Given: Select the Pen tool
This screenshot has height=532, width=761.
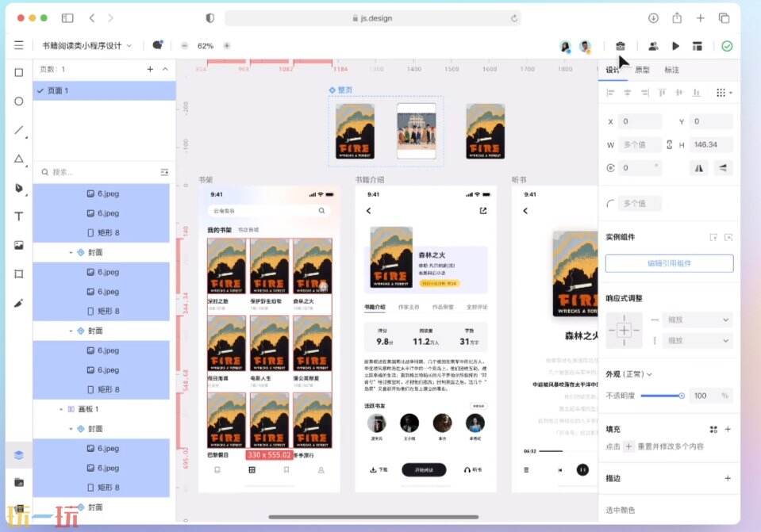Looking at the screenshot, I should 19,188.
